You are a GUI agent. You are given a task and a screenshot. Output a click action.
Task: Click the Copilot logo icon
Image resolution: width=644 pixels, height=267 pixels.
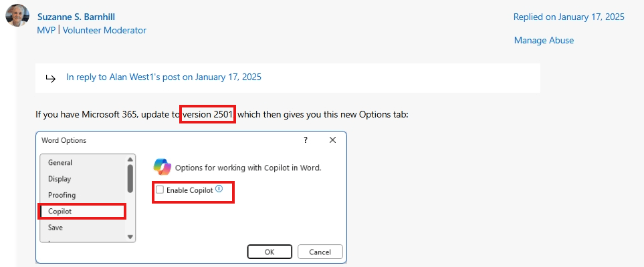[x=162, y=168]
